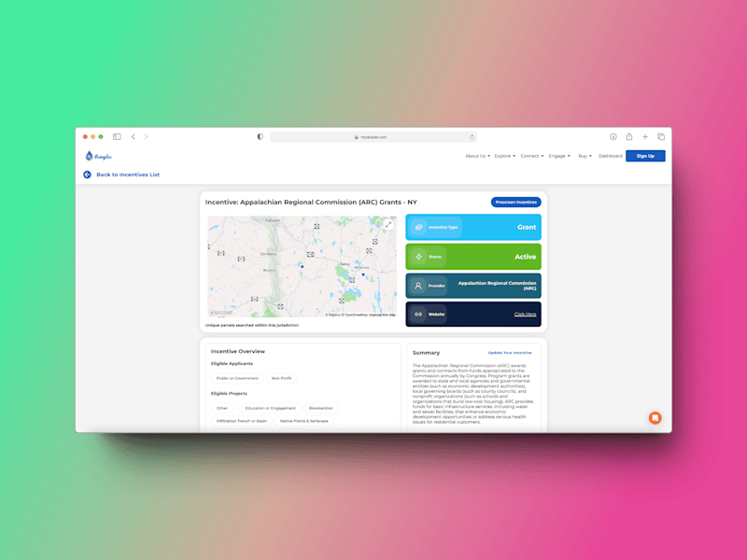Select the Education or Engagement chip
Viewport: 747px width, 560px height.
pyautogui.click(x=270, y=408)
